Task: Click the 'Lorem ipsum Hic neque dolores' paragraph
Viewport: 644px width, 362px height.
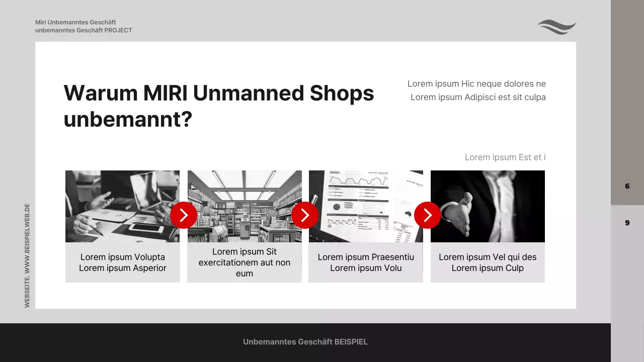Action: [x=476, y=90]
